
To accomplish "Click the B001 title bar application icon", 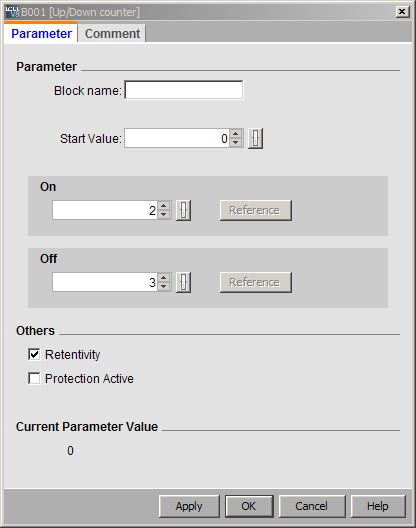I will tap(12, 12).
